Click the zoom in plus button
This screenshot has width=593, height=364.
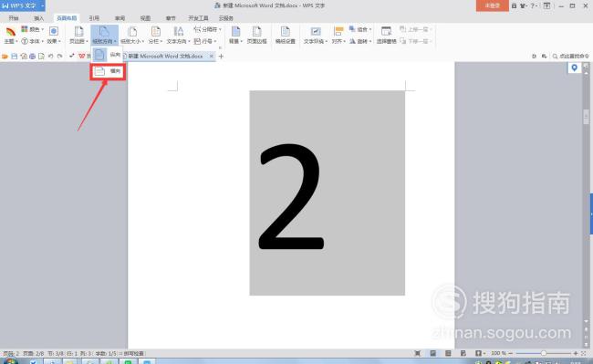(576, 353)
